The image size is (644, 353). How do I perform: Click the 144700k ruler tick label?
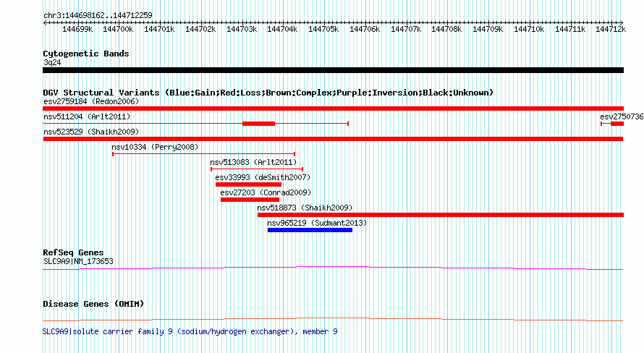pos(118,29)
